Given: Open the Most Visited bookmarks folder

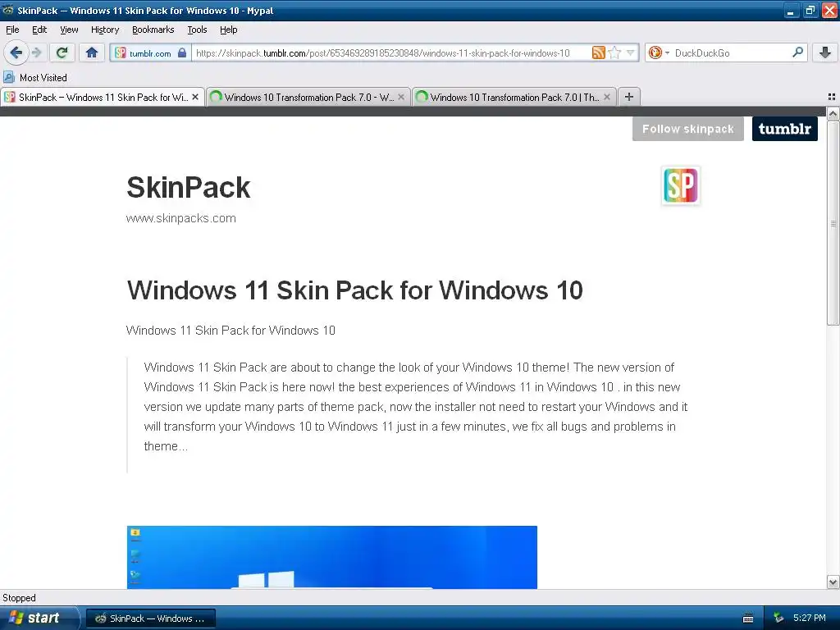Looking at the screenshot, I should click(35, 78).
